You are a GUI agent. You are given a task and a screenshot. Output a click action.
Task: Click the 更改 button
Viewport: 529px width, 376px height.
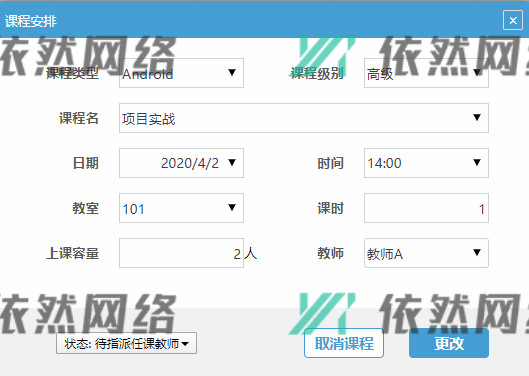[449, 343]
